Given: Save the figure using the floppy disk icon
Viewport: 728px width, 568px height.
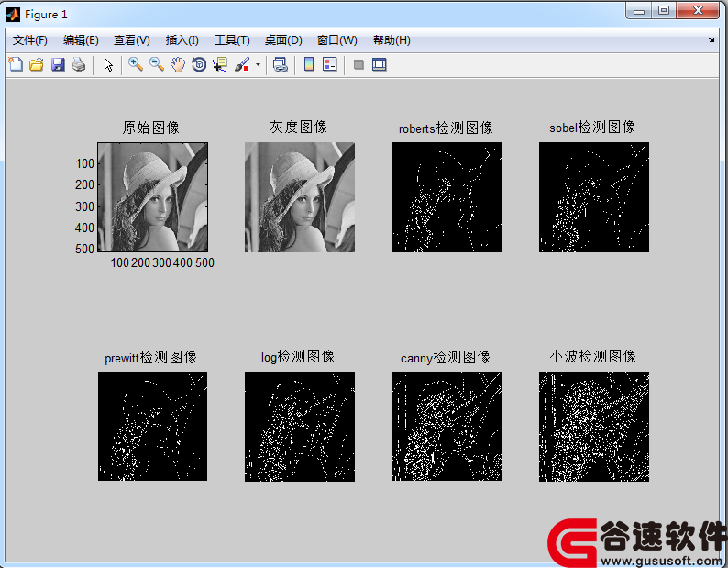Looking at the screenshot, I should (x=58, y=64).
